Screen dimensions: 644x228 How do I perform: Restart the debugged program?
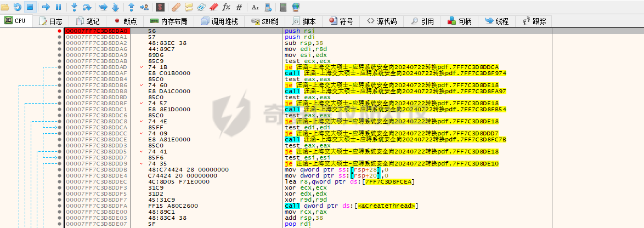pos(18,7)
